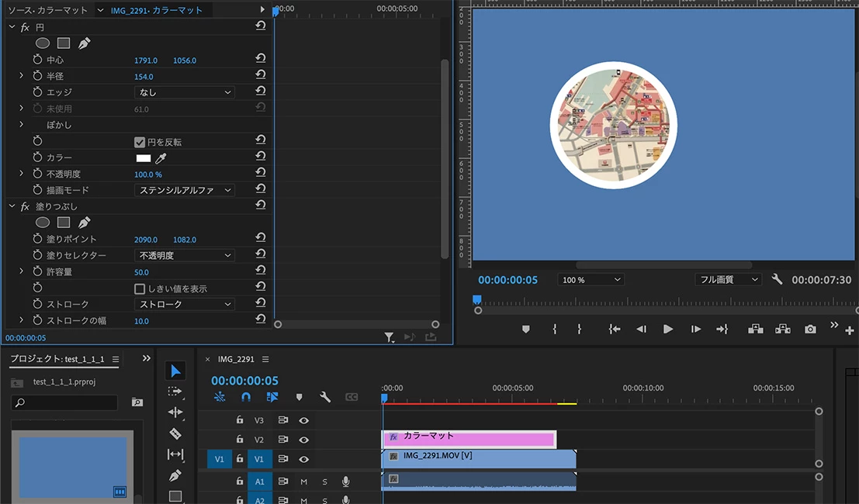Expand the ストロークの幅 parameter
Viewport: 859px width, 504px height.
[x=22, y=319]
